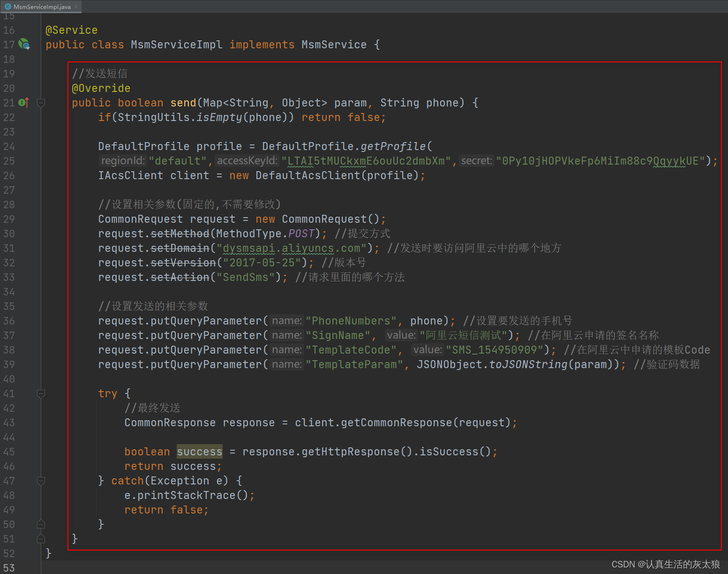Click the CommonRequest constructor on line 29
The height and width of the screenshot is (574, 728).
[324, 219]
